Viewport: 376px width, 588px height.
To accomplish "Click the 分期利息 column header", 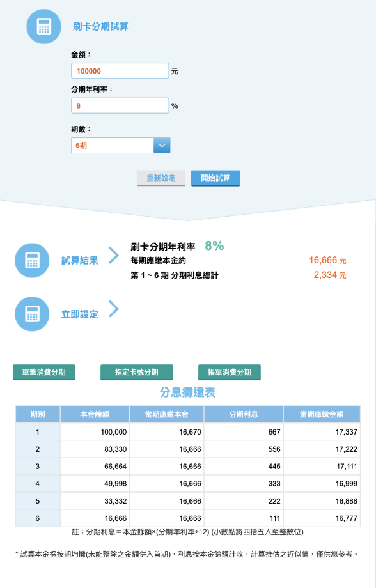I will coord(244,414).
